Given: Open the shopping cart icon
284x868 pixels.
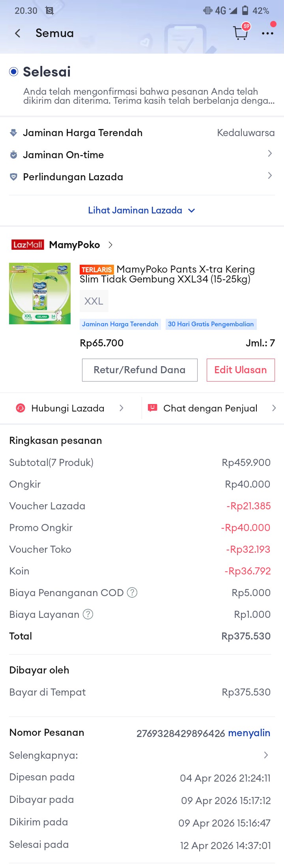Looking at the screenshot, I should [x=240, y=33].
